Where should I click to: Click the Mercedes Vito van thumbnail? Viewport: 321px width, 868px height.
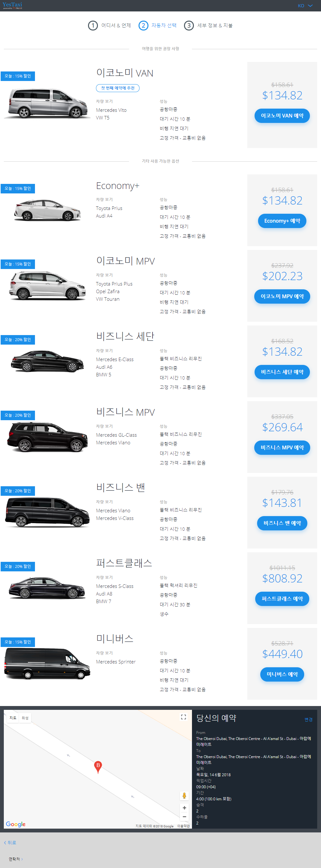[x=47, y=103]
